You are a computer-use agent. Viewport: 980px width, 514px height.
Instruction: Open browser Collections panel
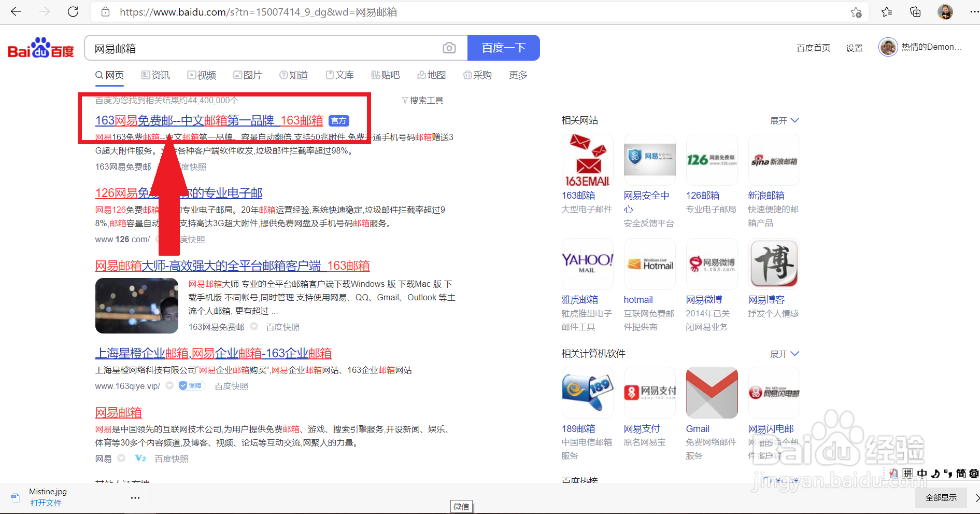point(915,12)
